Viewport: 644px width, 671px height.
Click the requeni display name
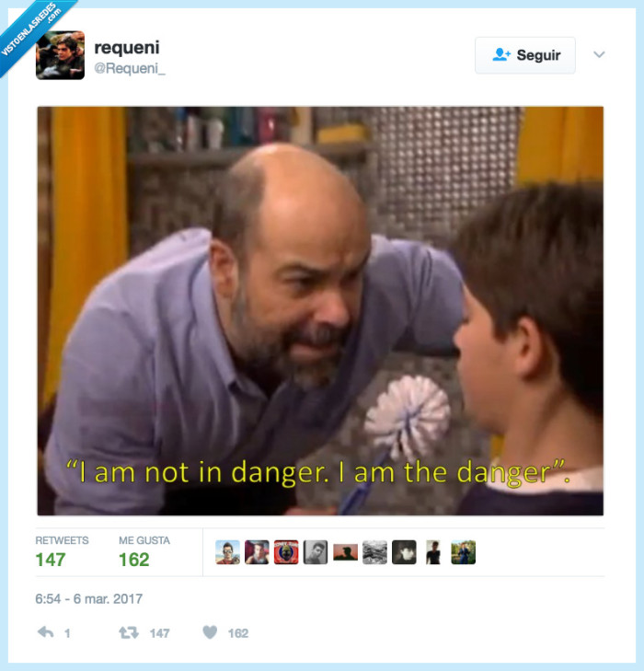click(x=127, y=48)
